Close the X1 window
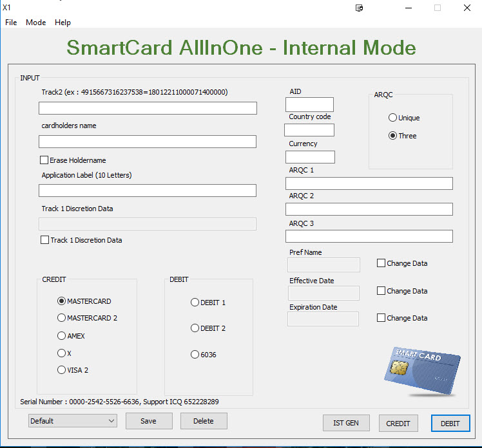This screenshot has height=448, width=482. tap(467, 8)
